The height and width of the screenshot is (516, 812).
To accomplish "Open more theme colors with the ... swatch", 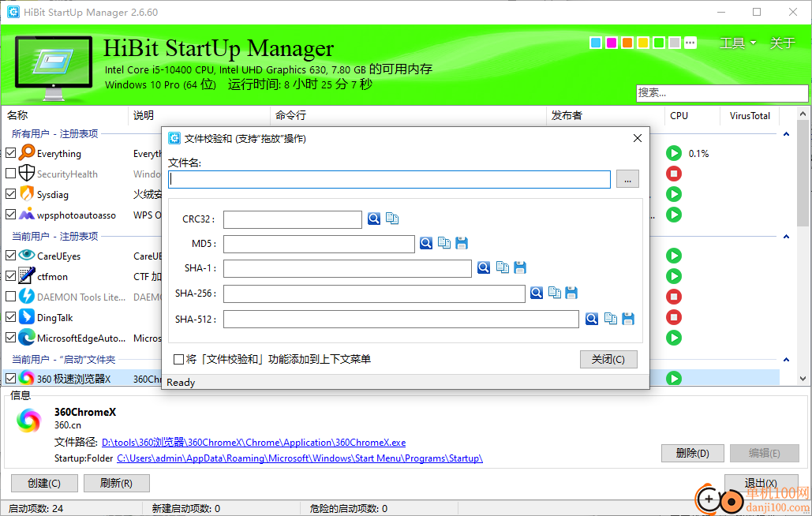I will click(x=690, y=43).
